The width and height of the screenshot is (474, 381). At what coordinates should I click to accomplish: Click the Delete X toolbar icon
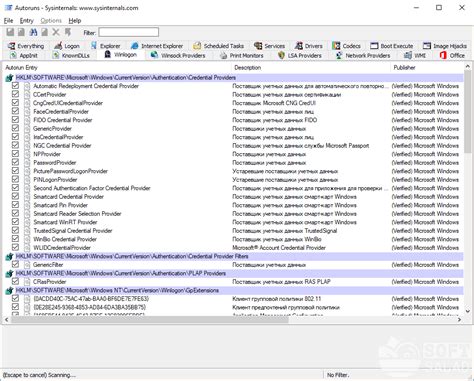(56, 32)
